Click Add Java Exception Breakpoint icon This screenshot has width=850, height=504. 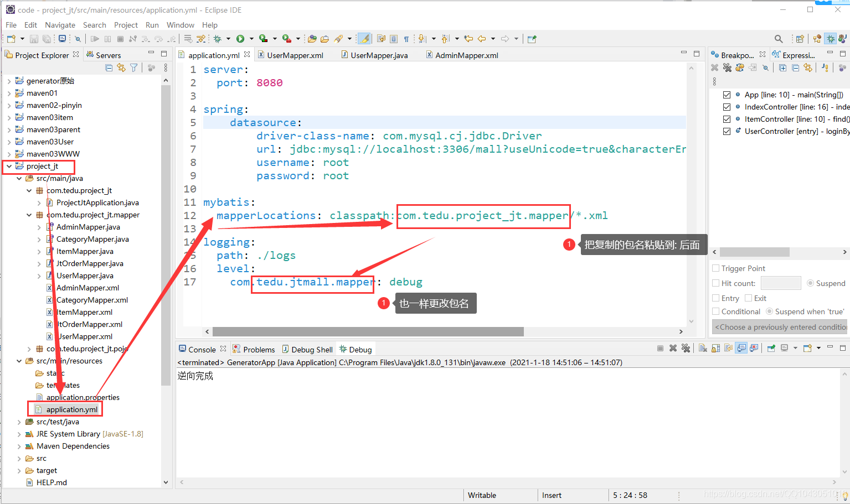pos(825,67)
